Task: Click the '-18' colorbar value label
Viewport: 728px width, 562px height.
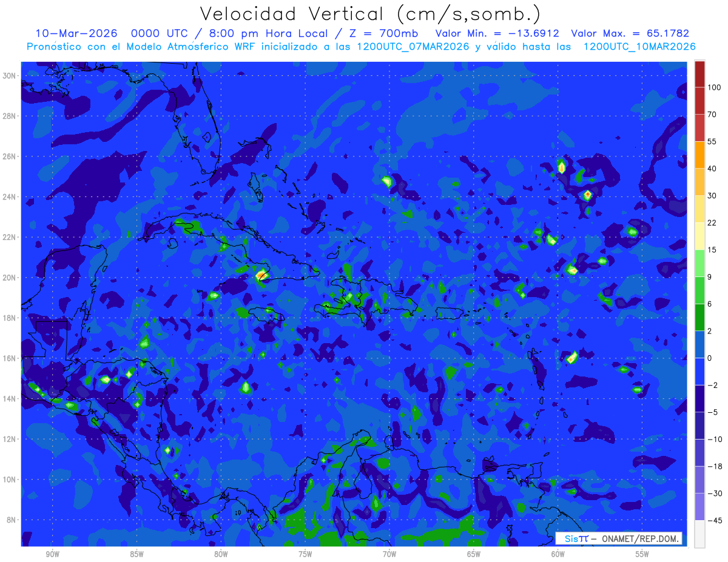Action: tap(715, 466)
